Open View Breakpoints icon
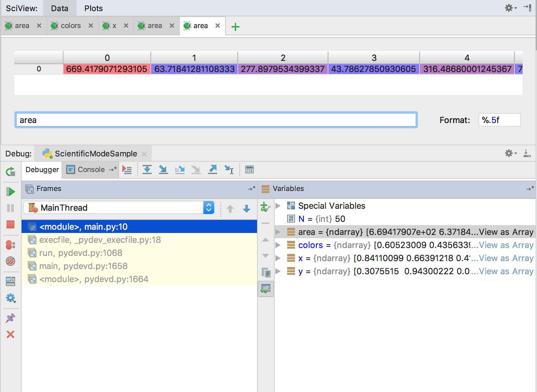Image resolution: width=537 pixels, height=392 pixels. (x=10, y=245)
